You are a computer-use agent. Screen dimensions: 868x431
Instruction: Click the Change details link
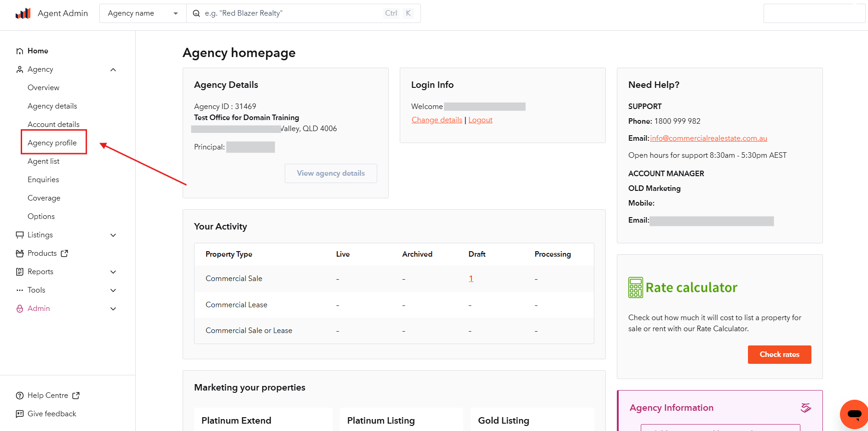coord(437,120)
